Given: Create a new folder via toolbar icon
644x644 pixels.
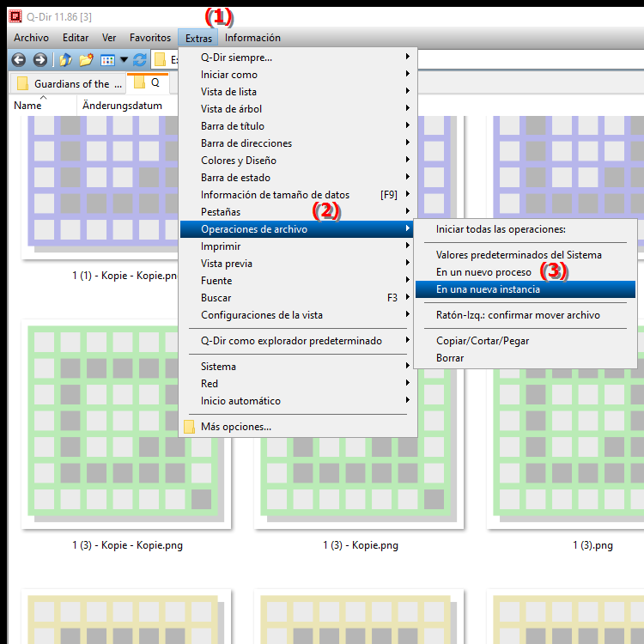Looking at the screenshot, I should 86,60.
